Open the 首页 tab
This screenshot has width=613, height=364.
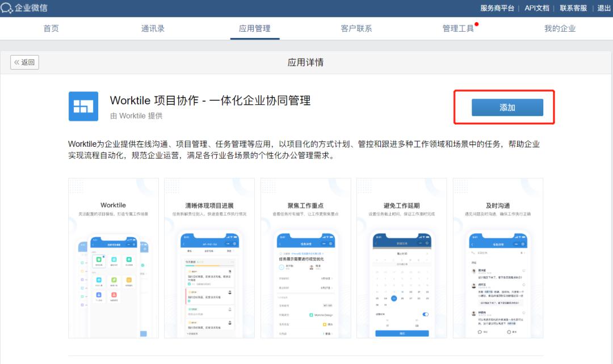point(51,28)
